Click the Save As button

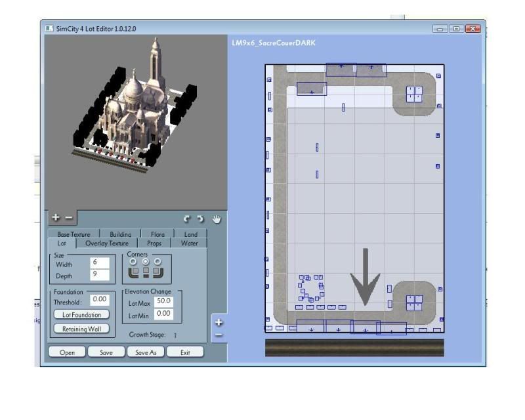146,352
